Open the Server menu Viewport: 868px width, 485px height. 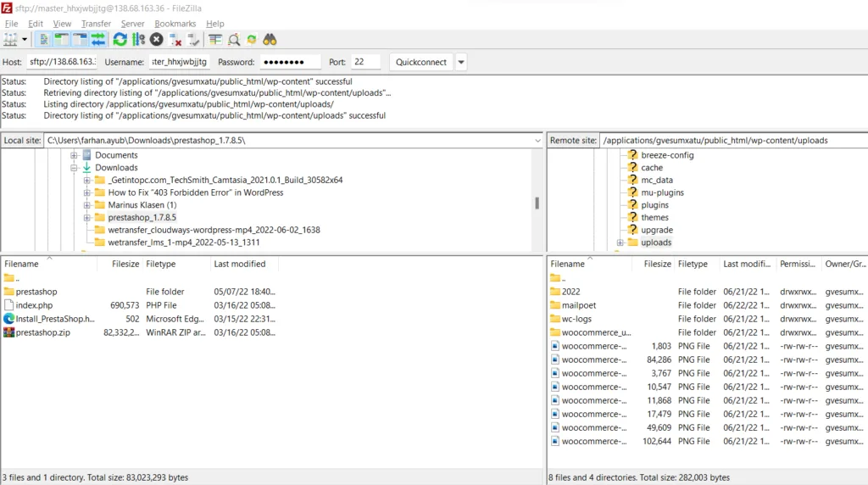point(132,24)
